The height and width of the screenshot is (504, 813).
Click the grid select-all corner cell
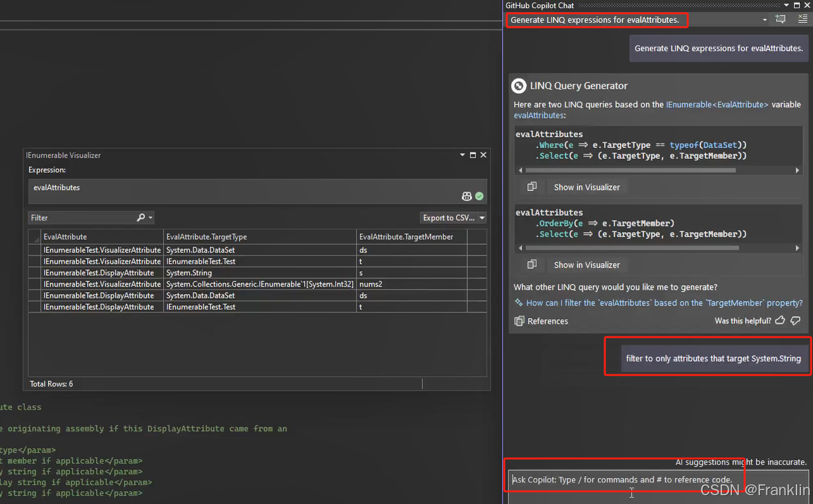[34, 237]
